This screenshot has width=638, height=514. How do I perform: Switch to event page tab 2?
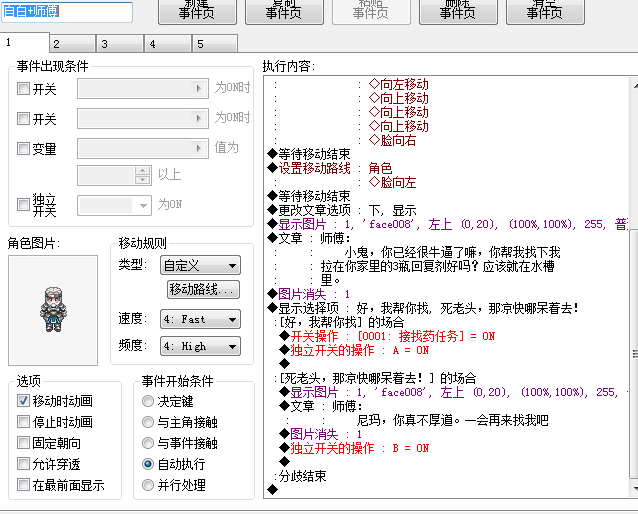[x=72, y=44]
